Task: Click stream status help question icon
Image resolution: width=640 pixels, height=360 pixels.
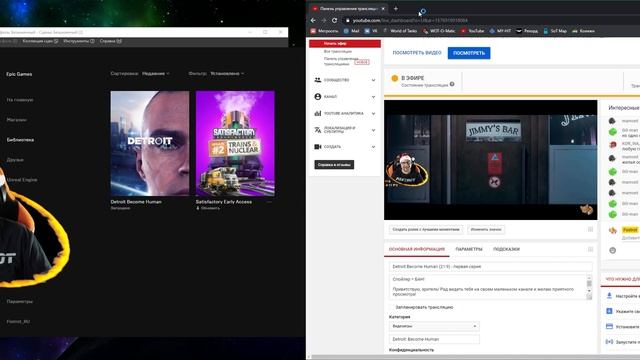Action: (x=452, y=84)
